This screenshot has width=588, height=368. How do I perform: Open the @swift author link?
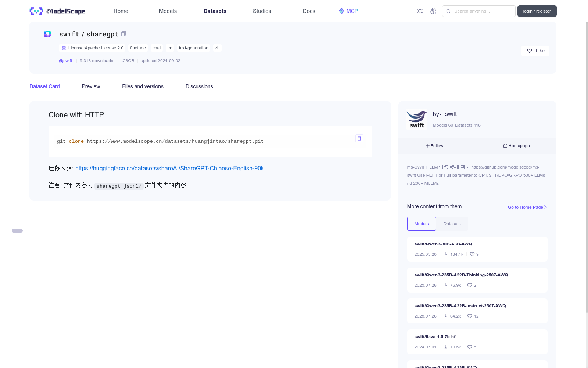65,61
